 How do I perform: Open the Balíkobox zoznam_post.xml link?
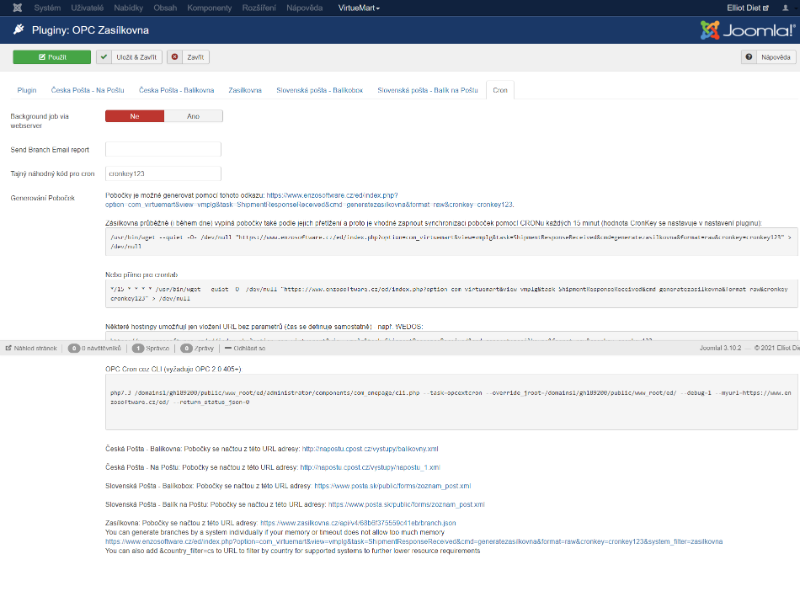[x=392, y=485]
